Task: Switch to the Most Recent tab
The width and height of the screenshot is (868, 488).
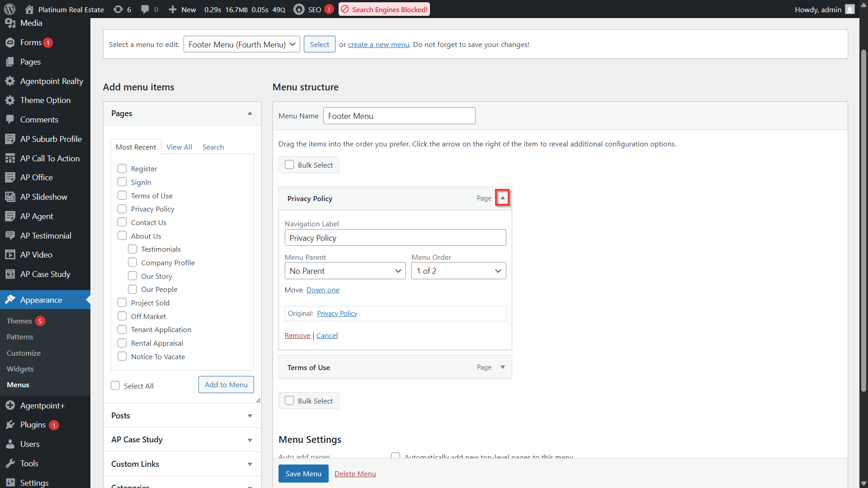Action: [136, 147]
